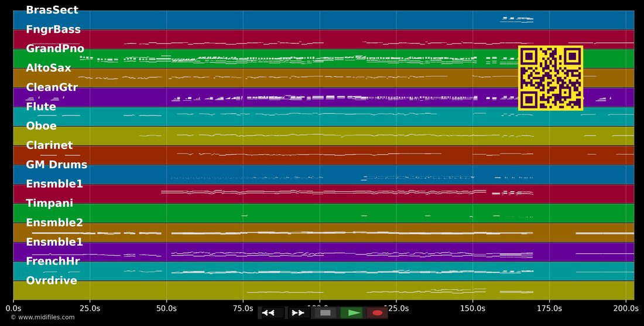The width and height of the screenshot is (644, 326).
Task: Select the FrenchHr track label
Action: tap(53, 261)
